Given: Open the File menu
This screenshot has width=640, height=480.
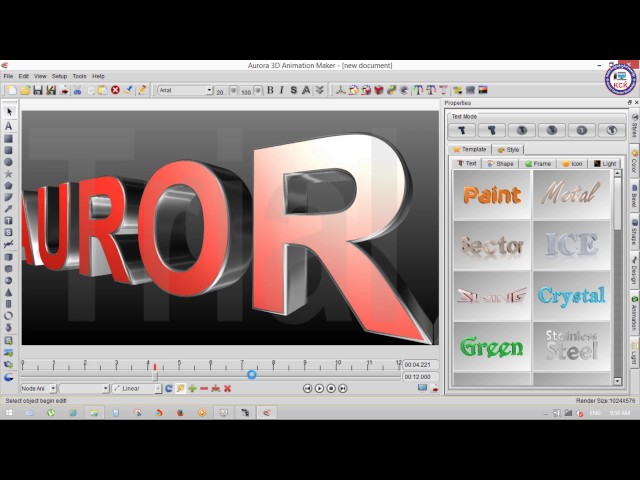Looking at the screenshot, I should (8, 76).
